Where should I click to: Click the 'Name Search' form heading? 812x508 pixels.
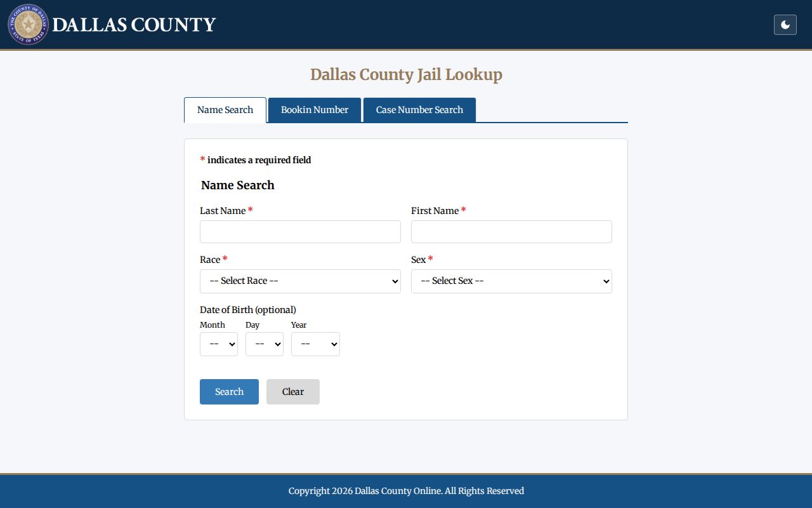pyautogui.click(x=238, y=185)
